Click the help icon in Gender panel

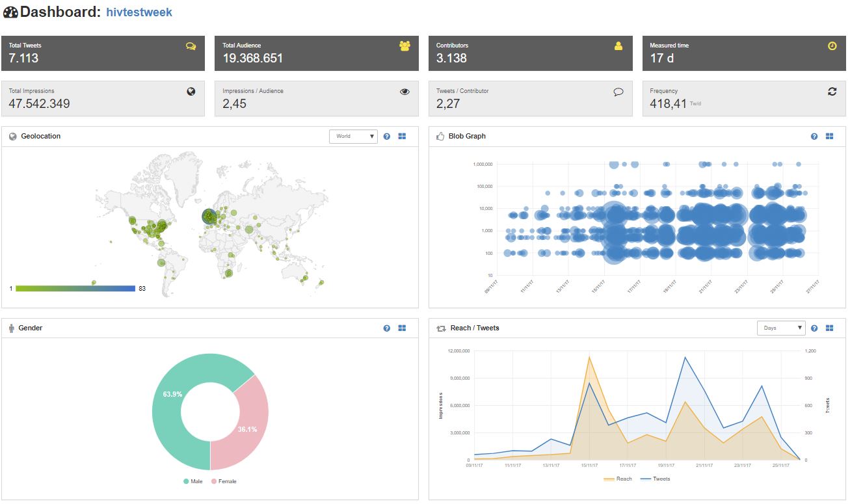pos(387,328)
